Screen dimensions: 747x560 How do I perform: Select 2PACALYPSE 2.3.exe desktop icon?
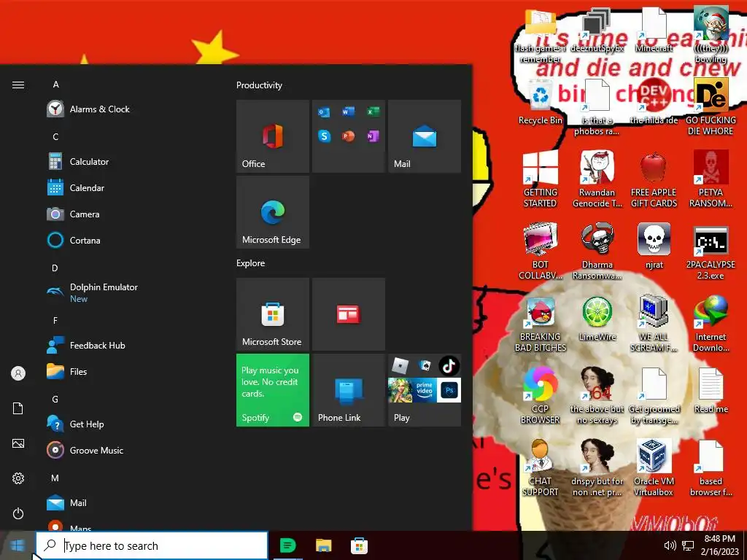[711, 252]
